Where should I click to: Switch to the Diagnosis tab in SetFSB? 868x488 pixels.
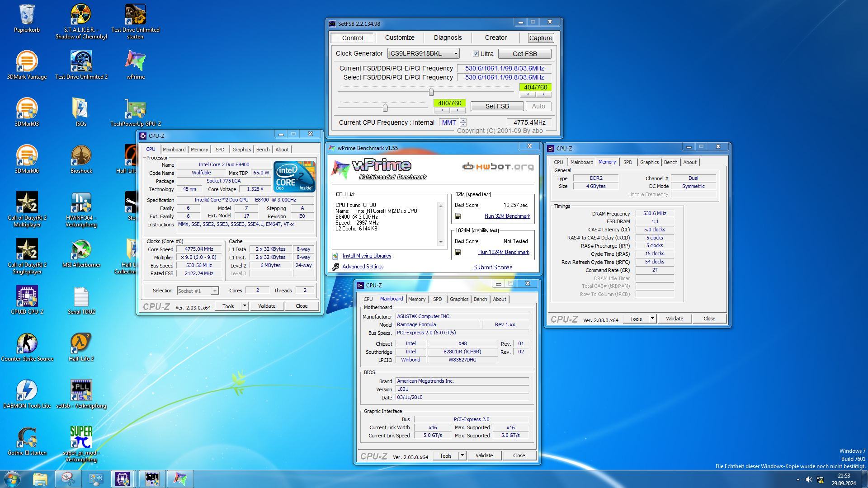(x=448, y=38)
